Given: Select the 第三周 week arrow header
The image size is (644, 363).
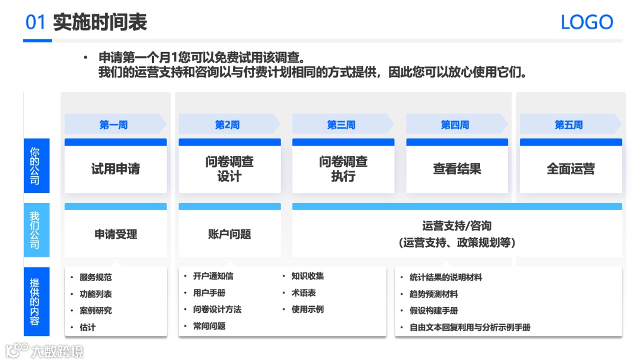Looking at the screenshot, I should coord(343,124).
